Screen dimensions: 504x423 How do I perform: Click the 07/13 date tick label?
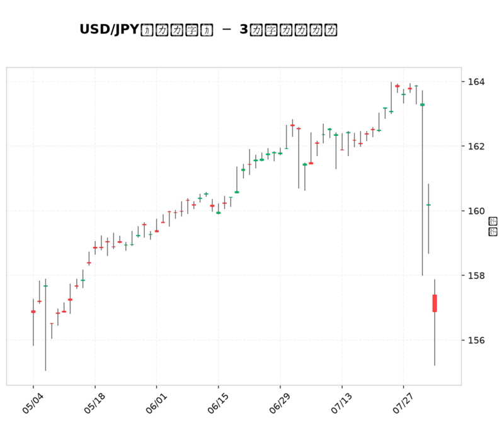point(341,403)
